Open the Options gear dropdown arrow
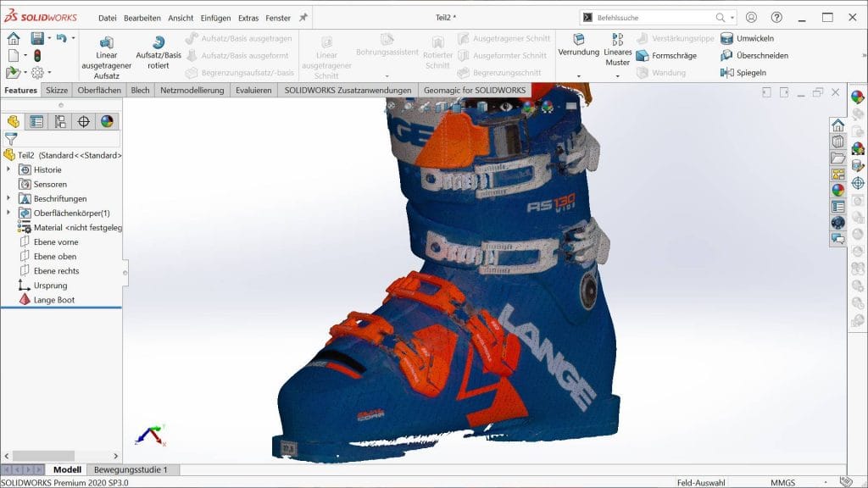Viewport: 868px width, 488px height. click(x=49, y=72)
